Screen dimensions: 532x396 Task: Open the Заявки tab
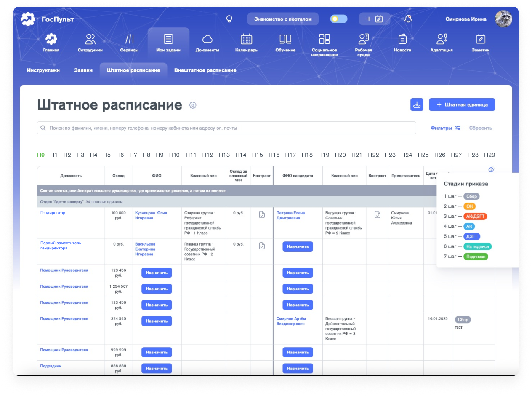coord(83,70)
